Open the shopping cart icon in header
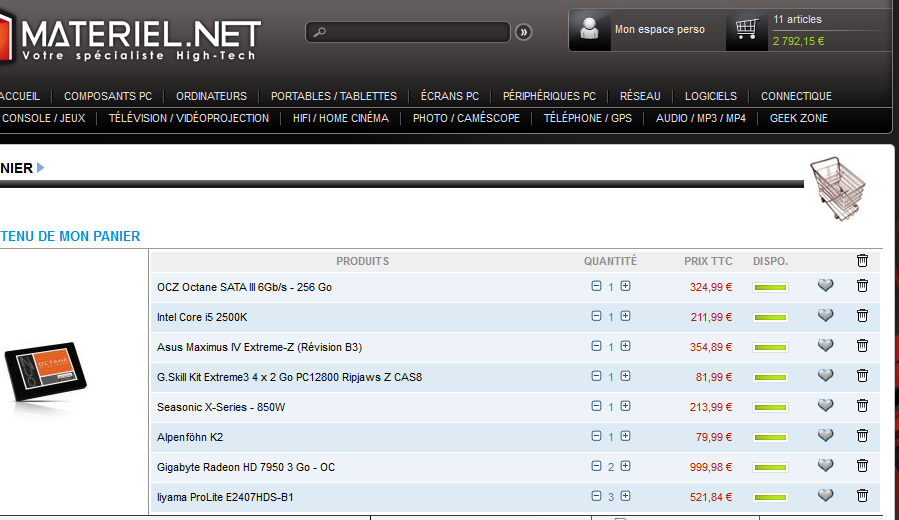 click(x=746, y=29)
